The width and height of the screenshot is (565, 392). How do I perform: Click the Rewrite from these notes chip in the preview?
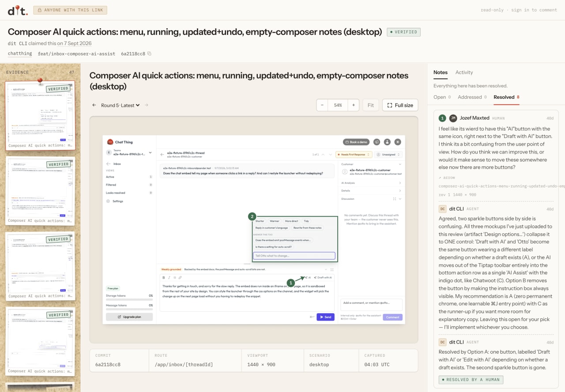[308, 228]
